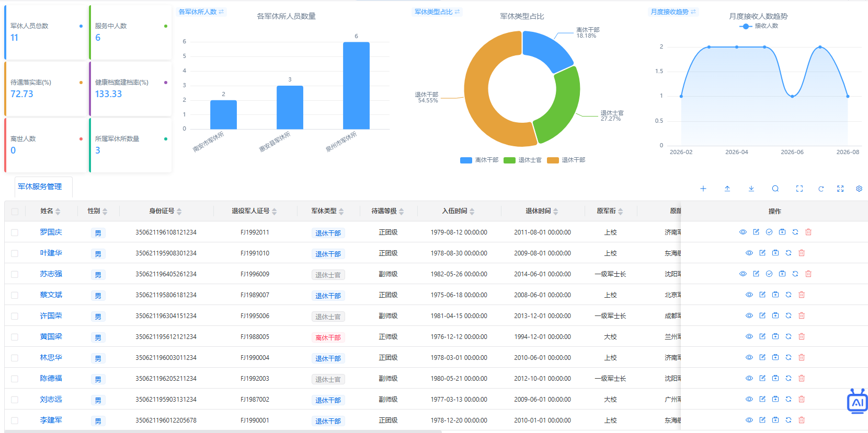Sort the table by 原军衔 column
The image size is (868, 433).
pyautogui.click(x=621, y=212)
